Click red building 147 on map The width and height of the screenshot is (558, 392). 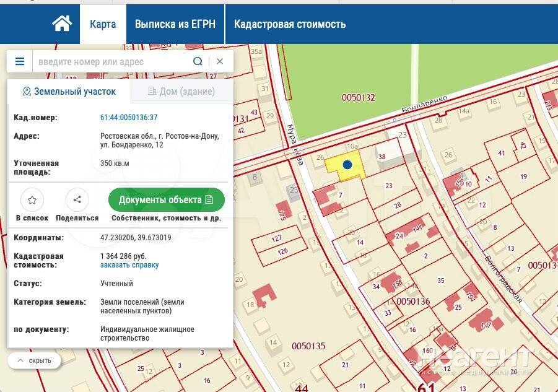tap(486, 323)
